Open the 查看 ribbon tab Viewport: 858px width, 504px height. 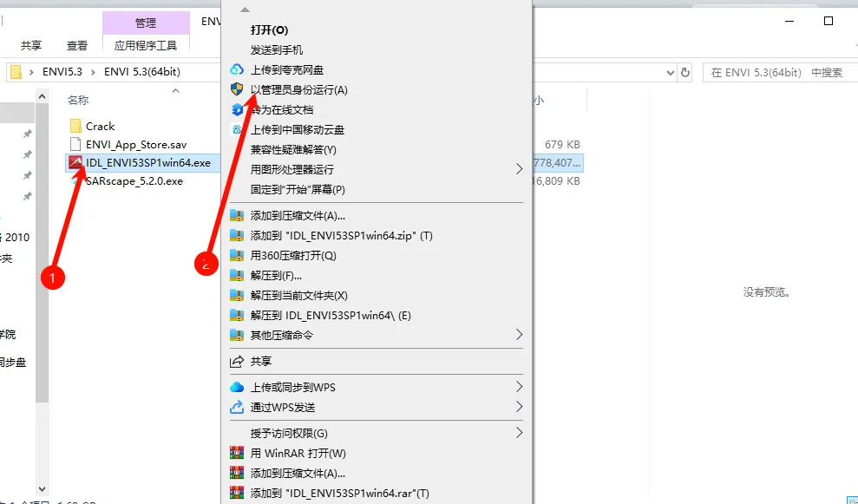(x=77, y=45)
